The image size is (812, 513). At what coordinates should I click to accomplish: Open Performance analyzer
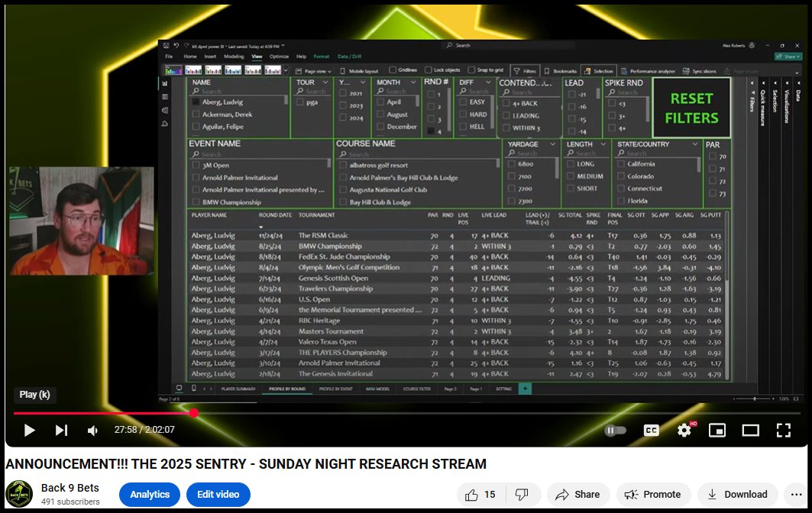point(648,71)
